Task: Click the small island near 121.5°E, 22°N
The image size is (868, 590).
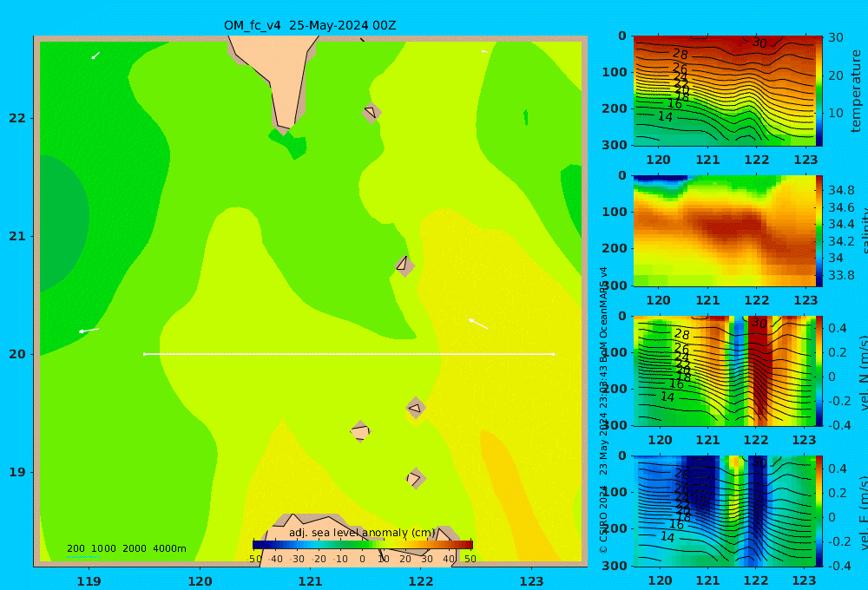Action: pyautogui.click(x=372, y=112)
